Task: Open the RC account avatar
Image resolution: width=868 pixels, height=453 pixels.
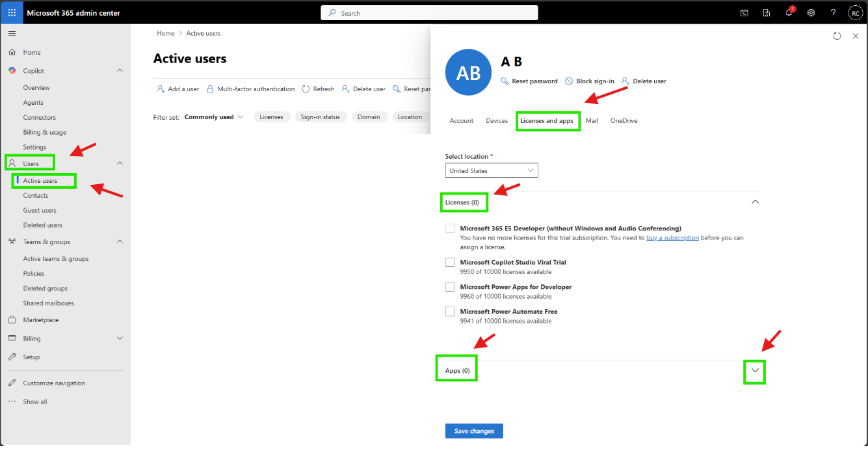Action: pos(855,13)
